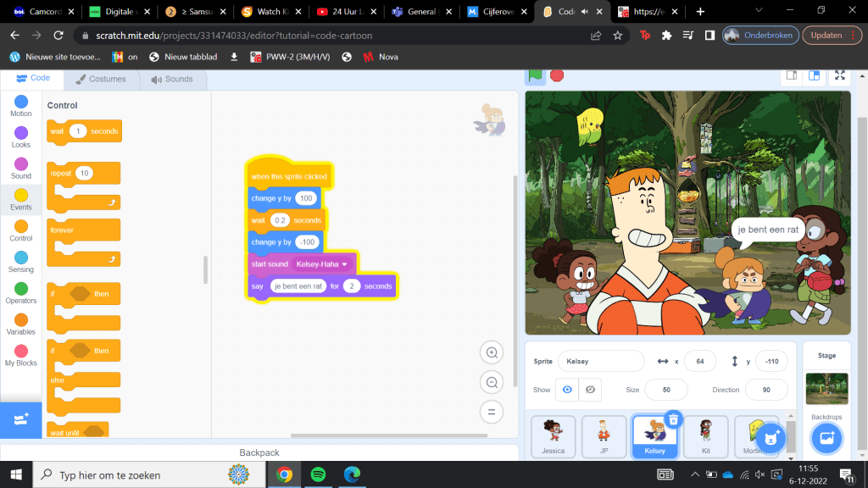Open the Sounds tab
The width and height of the screenshot is (868, 488).
pyautogui.click(x=172, y=79)
